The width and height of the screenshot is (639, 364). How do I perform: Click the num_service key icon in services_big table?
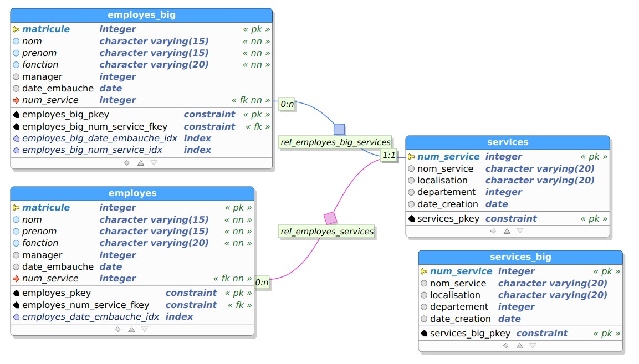click(424, 271)
